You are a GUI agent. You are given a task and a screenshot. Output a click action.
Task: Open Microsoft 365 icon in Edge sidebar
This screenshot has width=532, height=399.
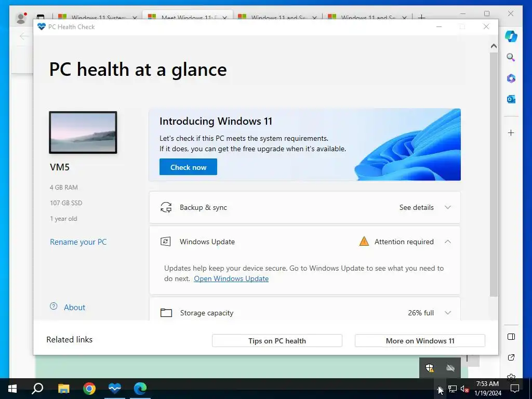[511, 78]
